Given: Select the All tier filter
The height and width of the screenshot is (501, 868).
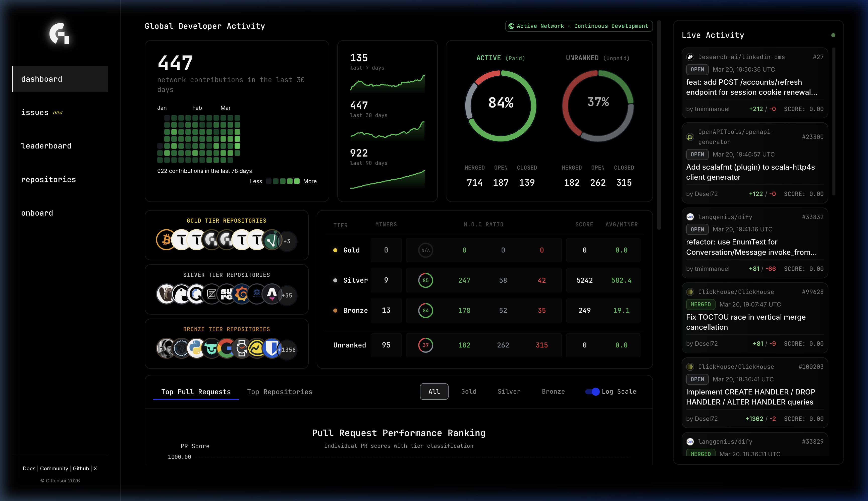Looking at the screenshot, I should [434, 391].
